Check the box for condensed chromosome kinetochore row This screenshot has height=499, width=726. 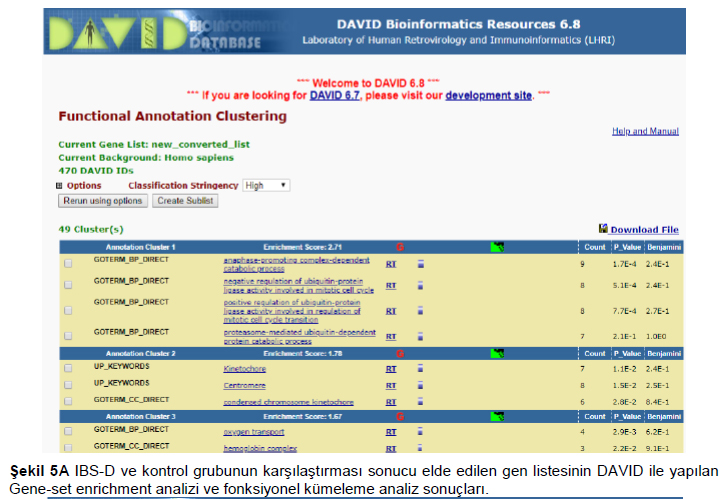(68, 401)
